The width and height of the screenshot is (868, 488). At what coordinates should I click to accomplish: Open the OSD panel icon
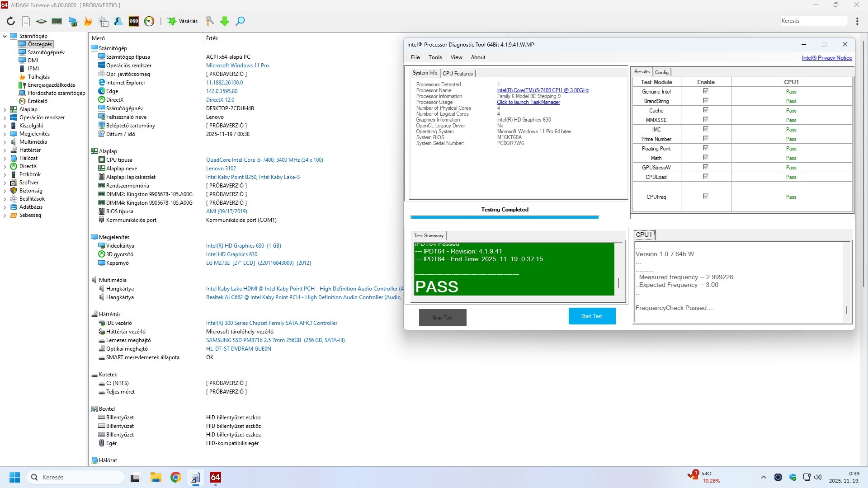click(134, 21)
